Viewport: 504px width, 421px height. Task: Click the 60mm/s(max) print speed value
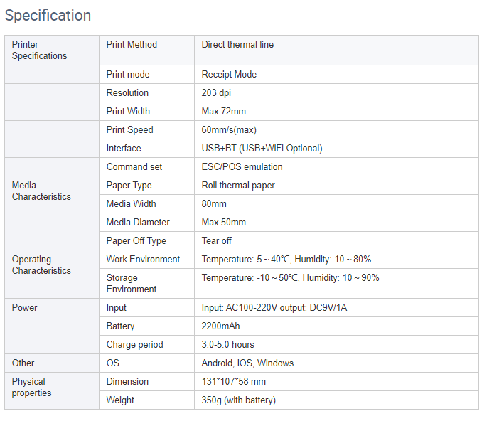229,130
